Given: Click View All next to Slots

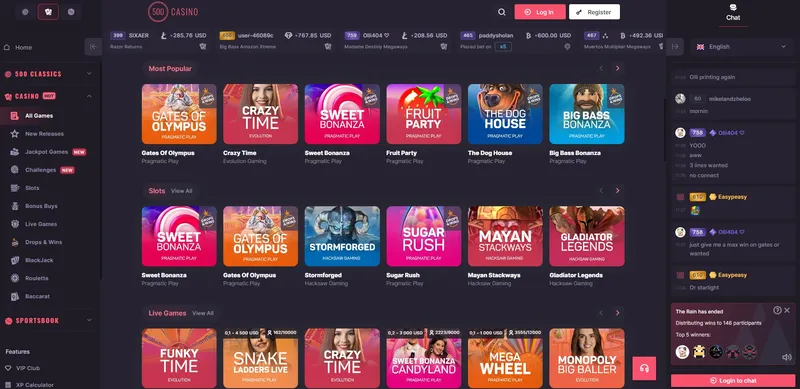Looking at the screenshot, I should [x=182, y=191].
